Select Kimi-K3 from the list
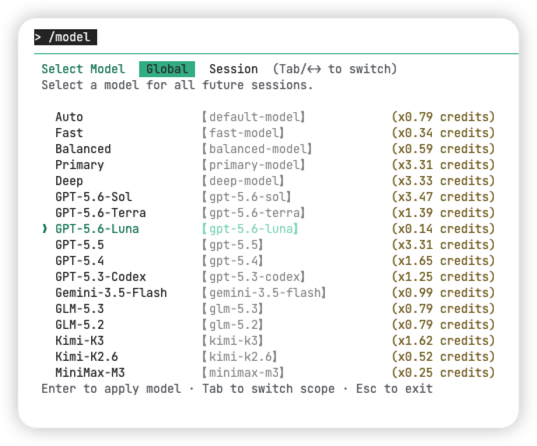This screenshot has width=537, height=446. tap(268, 341)
